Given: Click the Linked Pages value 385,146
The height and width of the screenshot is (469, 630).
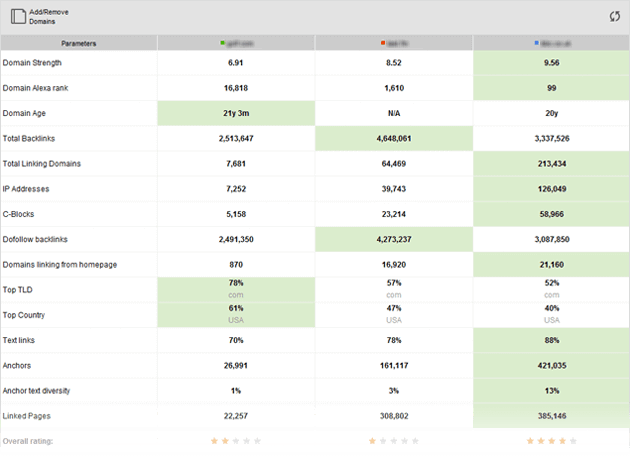Looking at the screenshot, I should coord(551,415).
